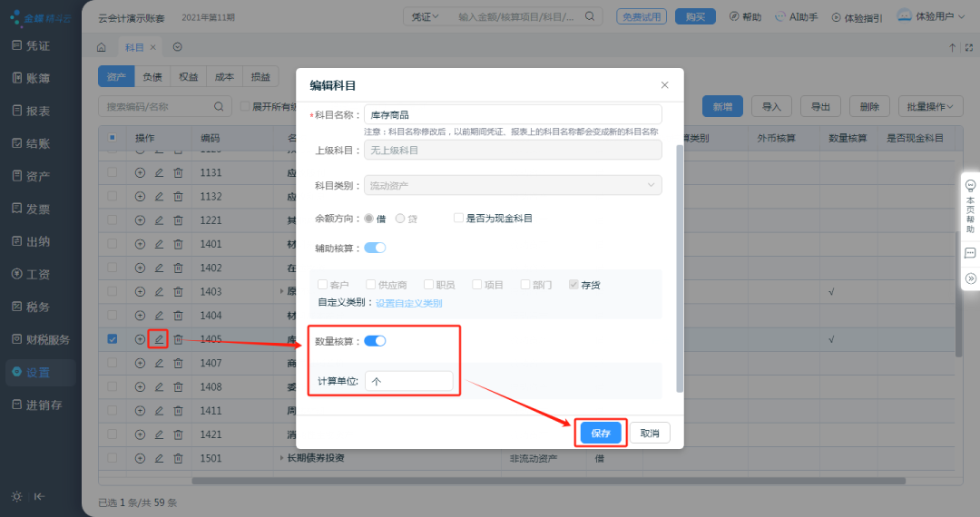980x517 pixels.
Task: Open the AI助手 assistant
Action: [796, 17]
